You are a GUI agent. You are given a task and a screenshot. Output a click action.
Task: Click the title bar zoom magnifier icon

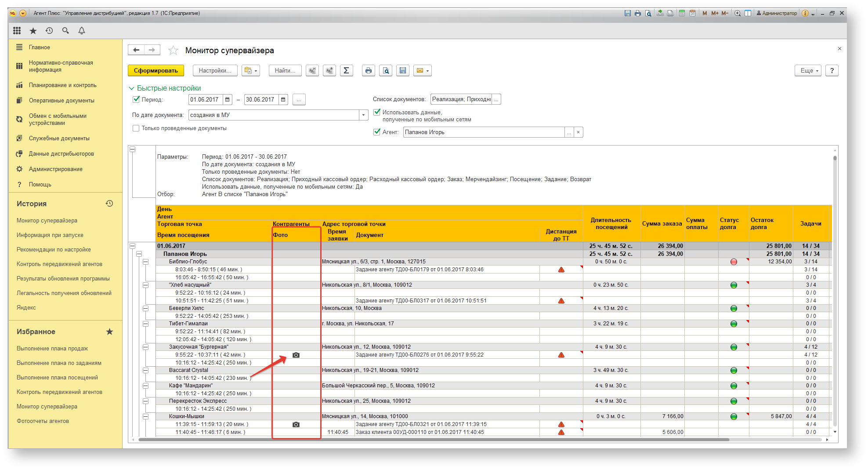[x=738, y=13]
